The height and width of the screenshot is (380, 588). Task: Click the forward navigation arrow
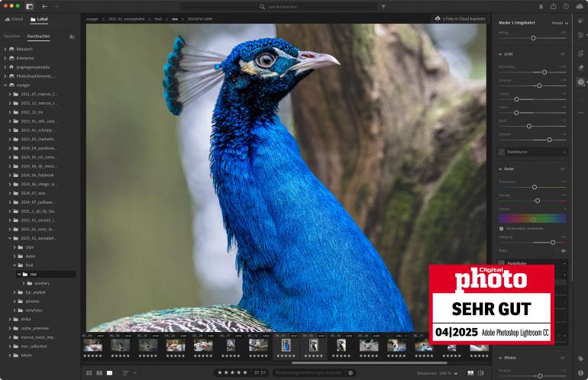click(57, 6)
